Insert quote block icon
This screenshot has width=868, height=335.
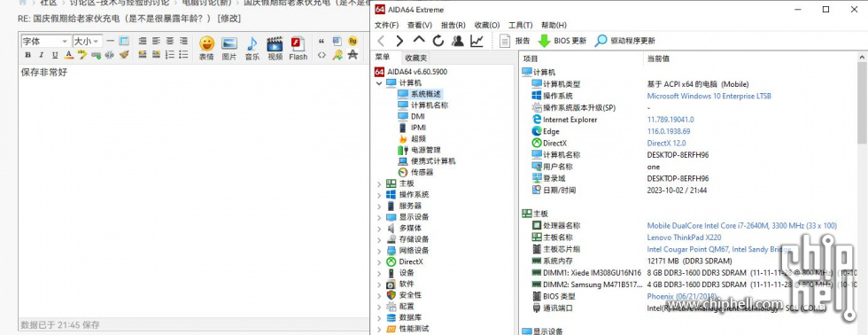point(321,41)
